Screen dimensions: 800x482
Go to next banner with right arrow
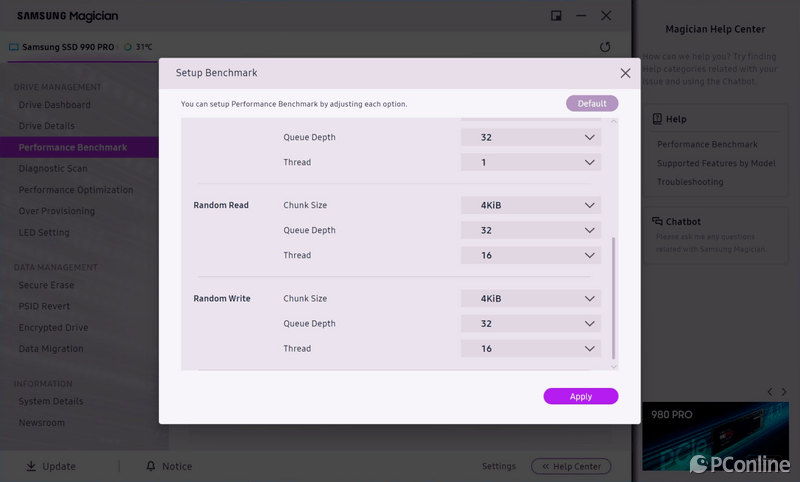[785, 391]
